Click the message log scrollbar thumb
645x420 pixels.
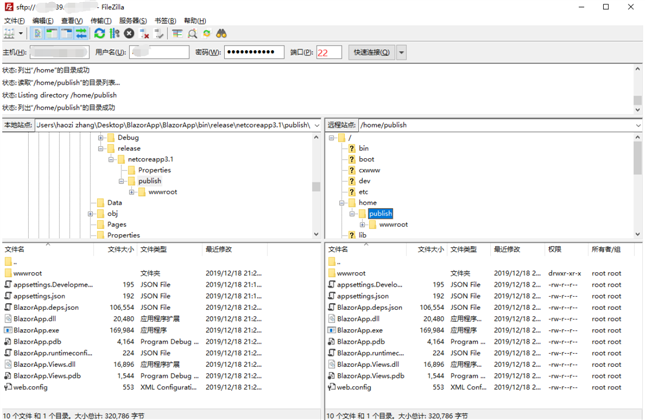tap(638, 100)
